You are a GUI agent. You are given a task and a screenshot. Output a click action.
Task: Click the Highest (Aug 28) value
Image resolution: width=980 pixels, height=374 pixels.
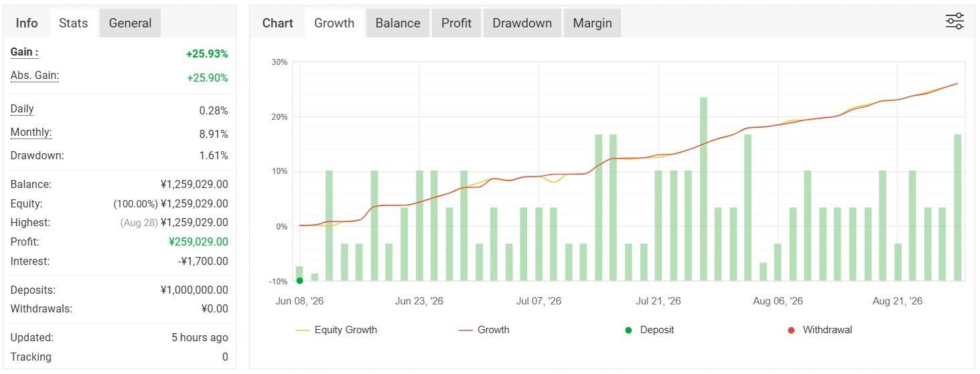click(174, 223)
